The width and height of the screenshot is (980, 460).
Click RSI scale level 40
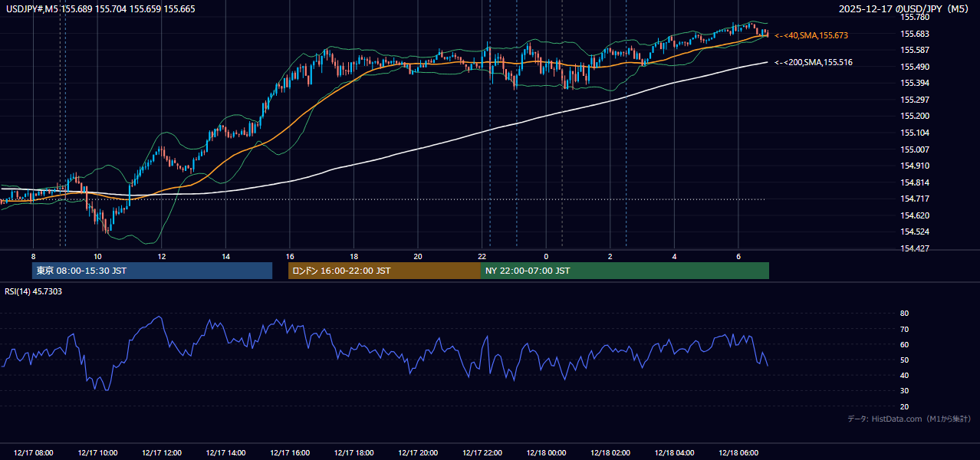[904, 375]
